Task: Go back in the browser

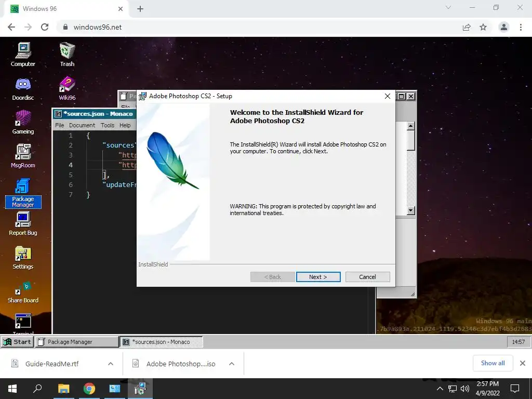Action: (x=11, y=27)
